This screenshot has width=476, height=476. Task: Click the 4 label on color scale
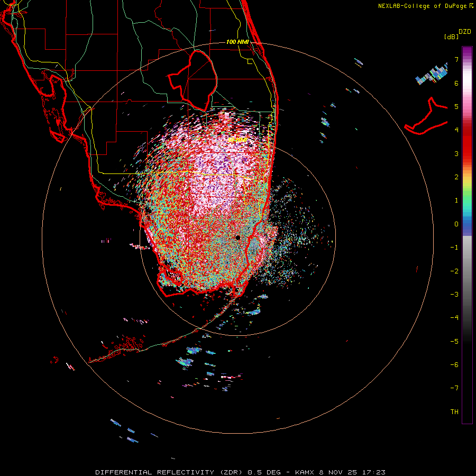(x=456, y=130)
